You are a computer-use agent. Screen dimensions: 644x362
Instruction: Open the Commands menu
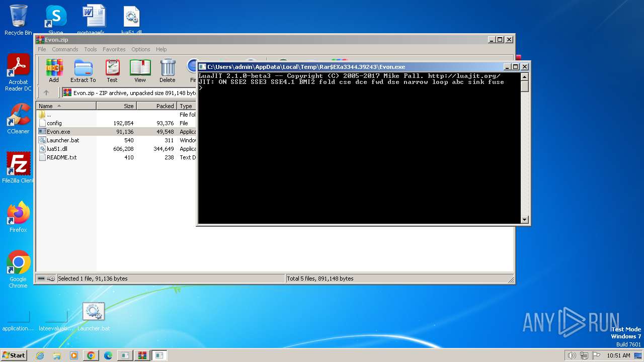pyautogui.click(x=65, y=49)
